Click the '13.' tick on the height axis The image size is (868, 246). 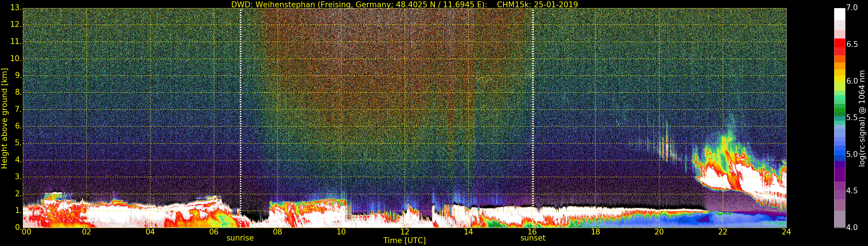click(x=16, y=8)
